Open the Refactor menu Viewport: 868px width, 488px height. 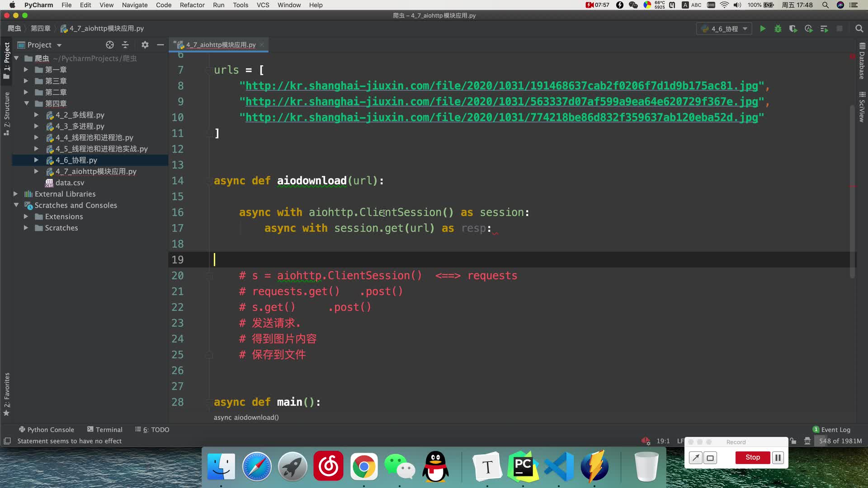click(192, 5)
